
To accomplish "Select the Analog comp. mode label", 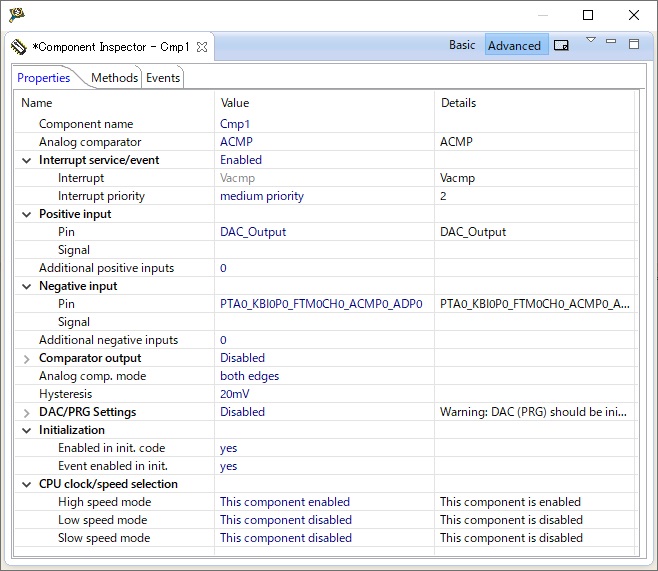I will coord(92,376).
